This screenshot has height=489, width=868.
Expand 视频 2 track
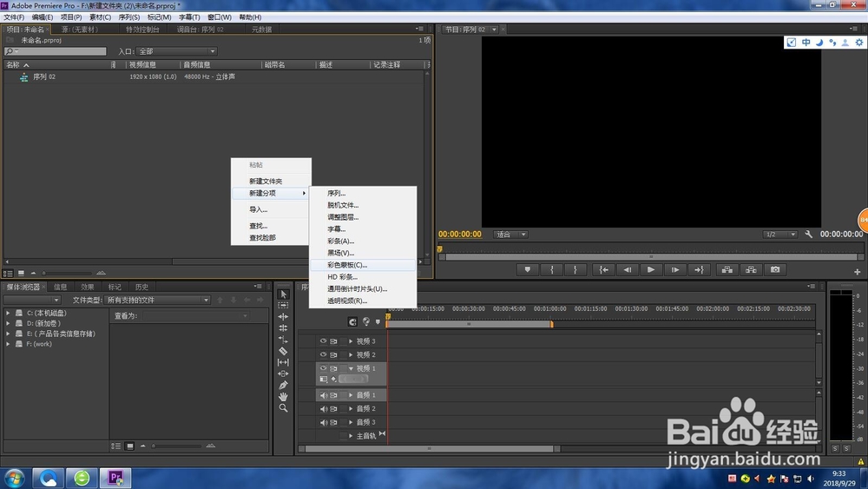(351, 354)
